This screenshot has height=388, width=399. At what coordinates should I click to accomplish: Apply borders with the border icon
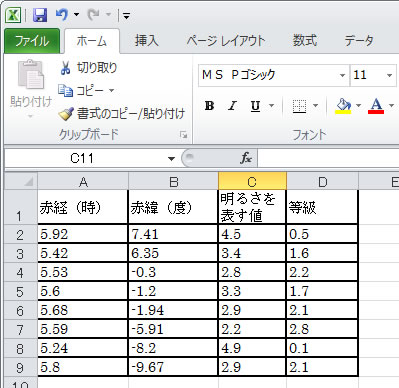(x=299, y=106)
